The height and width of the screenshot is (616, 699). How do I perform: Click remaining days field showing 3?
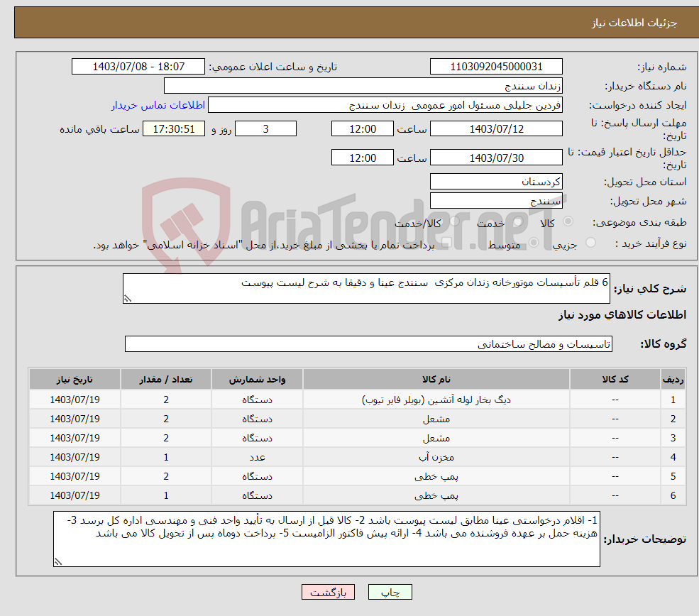click(265, 129)
